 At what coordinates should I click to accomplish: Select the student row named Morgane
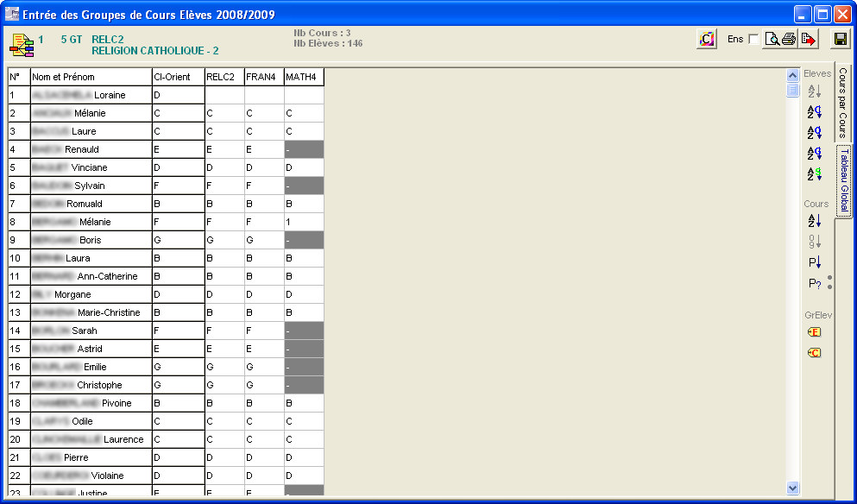click(167, 294)
